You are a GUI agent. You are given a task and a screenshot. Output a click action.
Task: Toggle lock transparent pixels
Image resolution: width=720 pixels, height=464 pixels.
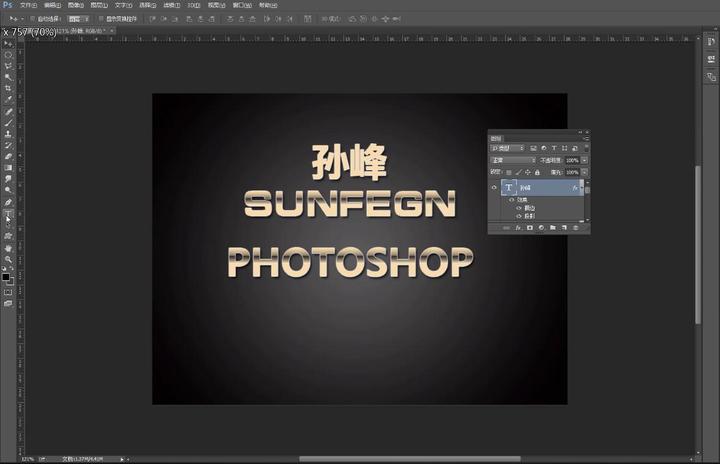(509, 172)
